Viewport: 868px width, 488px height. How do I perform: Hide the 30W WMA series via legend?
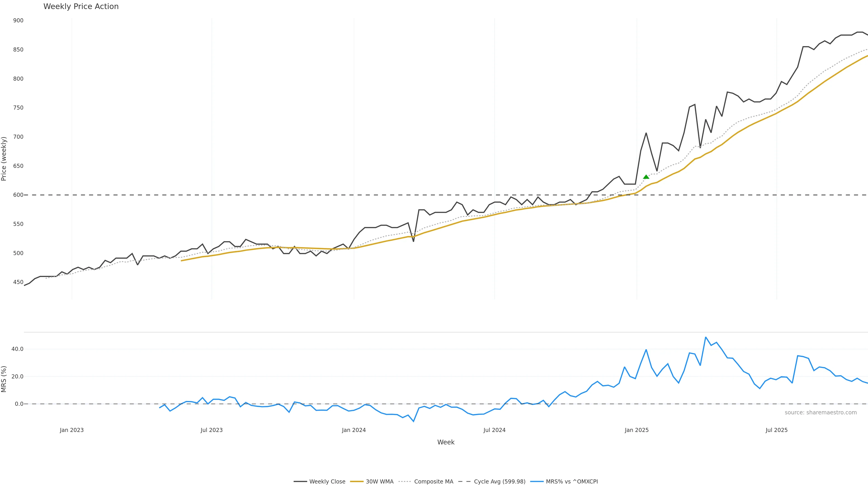click(x=380, y=482)
